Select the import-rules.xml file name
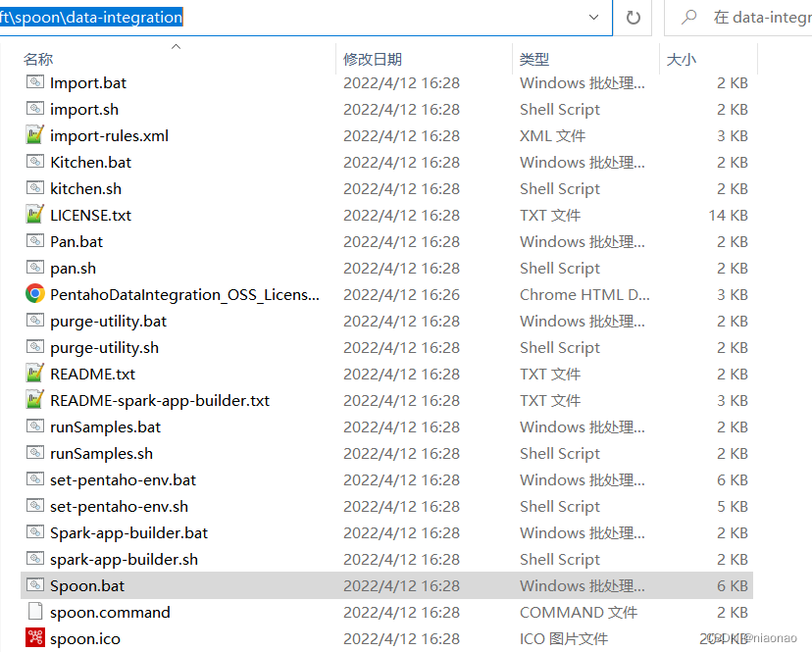The height and width of the screenshot is (652, 812). (x=109, y=135)
